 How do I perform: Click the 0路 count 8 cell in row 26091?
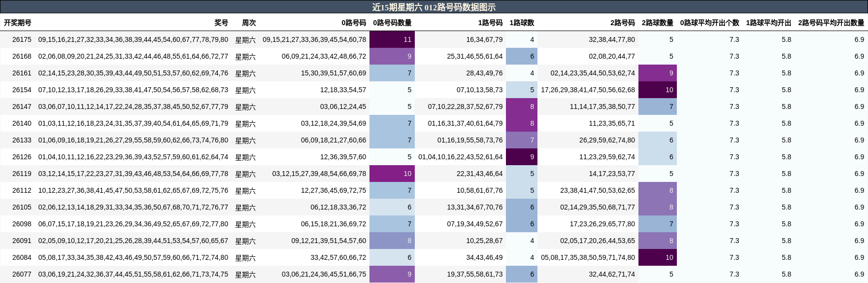pyautogui.click(x=392, y=241)
